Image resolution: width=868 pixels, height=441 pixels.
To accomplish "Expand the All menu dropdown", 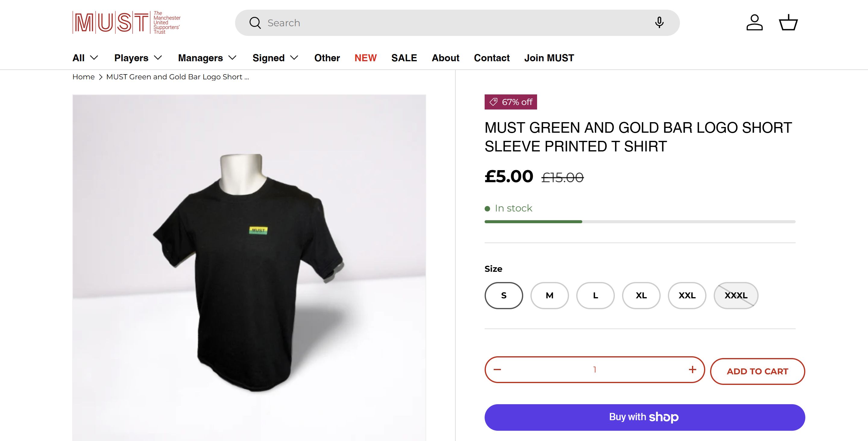I will coord(85,58).
